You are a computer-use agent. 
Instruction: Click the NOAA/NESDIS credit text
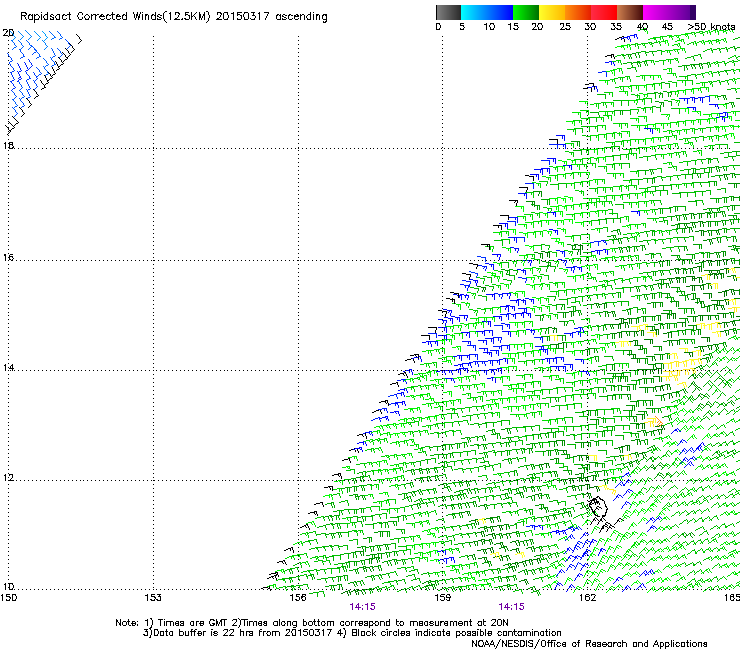[x=589, y=644]
